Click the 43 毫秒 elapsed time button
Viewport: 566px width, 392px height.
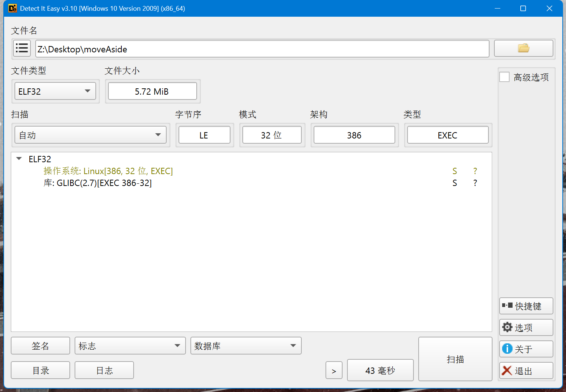pos(380,370)
